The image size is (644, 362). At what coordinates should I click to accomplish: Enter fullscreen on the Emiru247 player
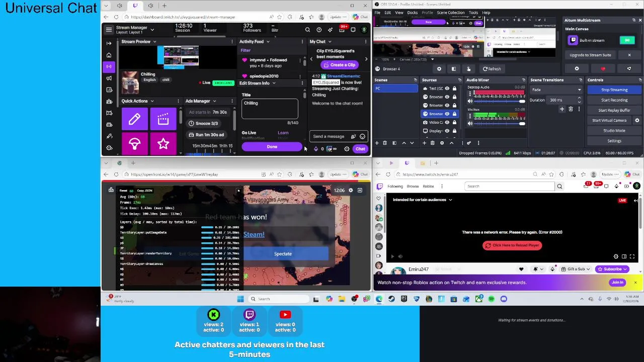632,256
